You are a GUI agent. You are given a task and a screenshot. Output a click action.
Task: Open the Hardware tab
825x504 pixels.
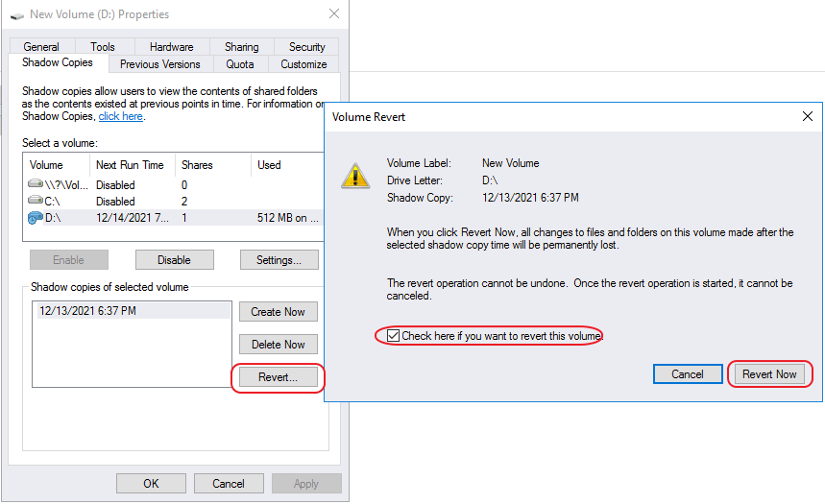(x=172, y=47)
